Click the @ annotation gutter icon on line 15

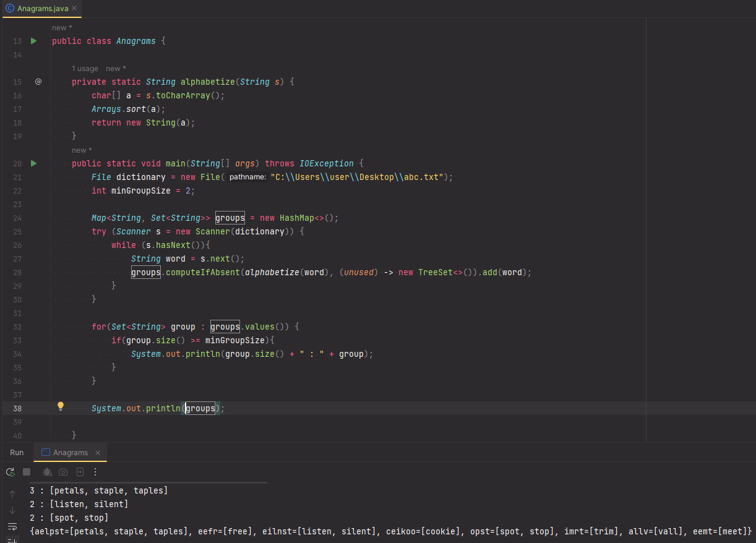point(38,82)
